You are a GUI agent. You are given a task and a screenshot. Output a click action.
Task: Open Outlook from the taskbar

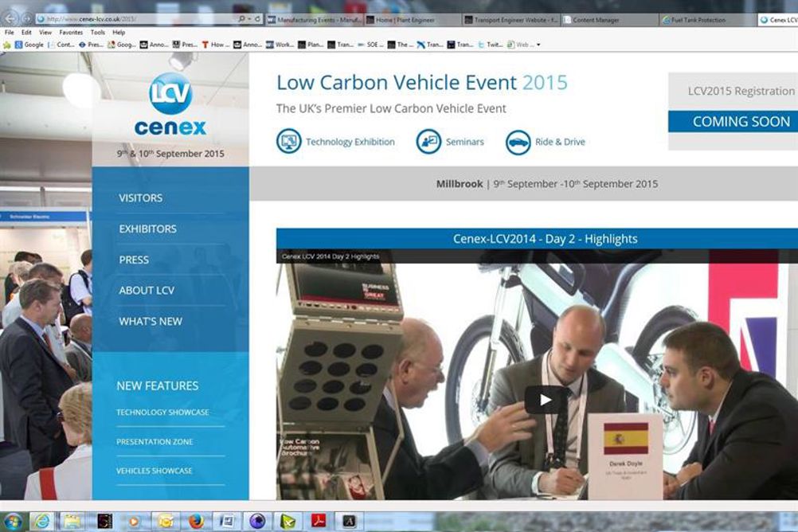click(166, 522)
